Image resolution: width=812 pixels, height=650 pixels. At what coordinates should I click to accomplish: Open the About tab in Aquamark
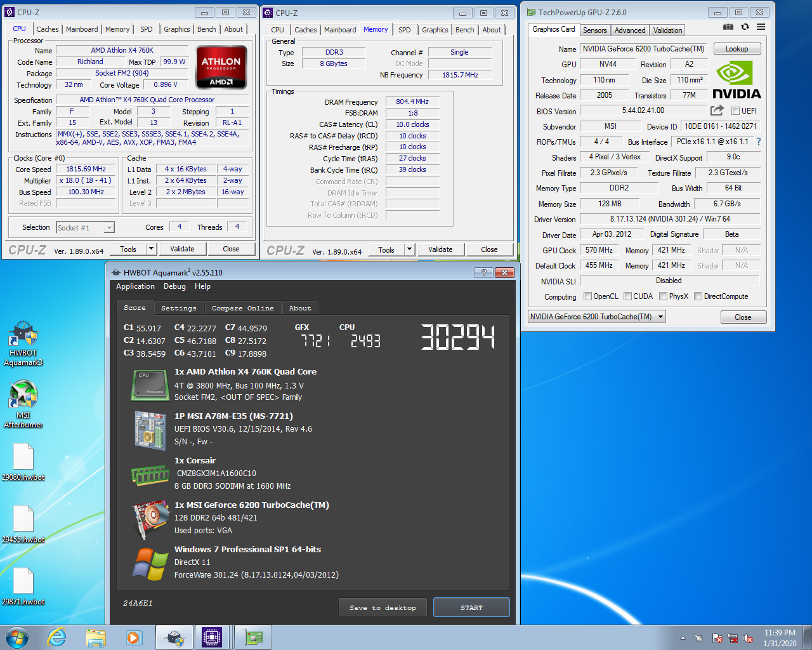point(300,308)
